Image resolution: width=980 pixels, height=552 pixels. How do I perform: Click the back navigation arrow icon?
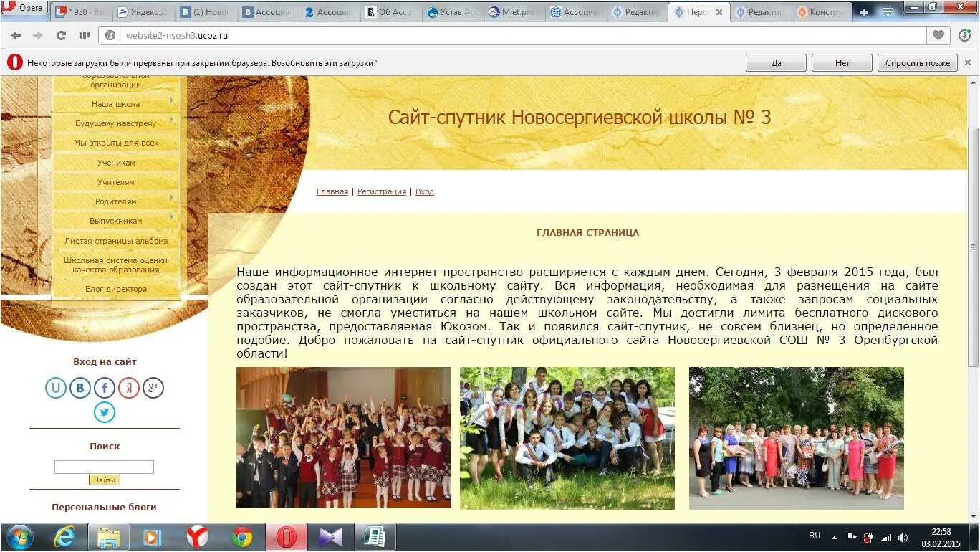tap(16, 34)
